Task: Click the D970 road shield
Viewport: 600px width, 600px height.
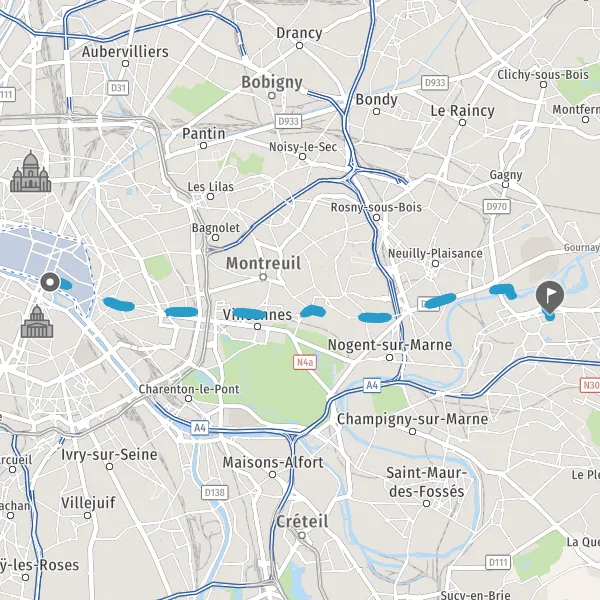Action: pos(497,207)
